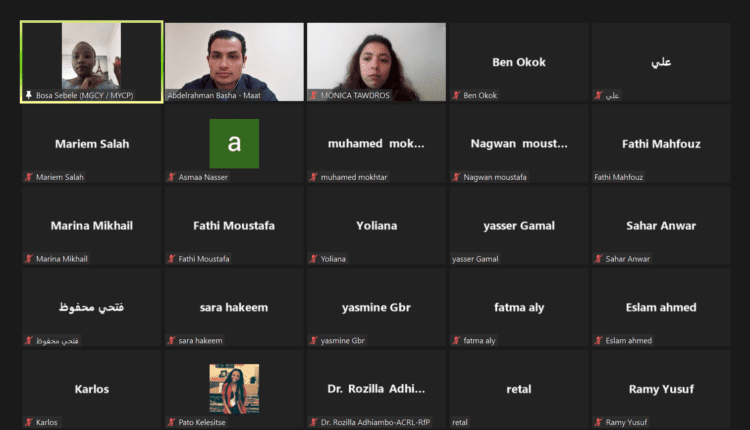Click the green 'a' avatar of Asmaa Nasser

(x=234, y=143)
